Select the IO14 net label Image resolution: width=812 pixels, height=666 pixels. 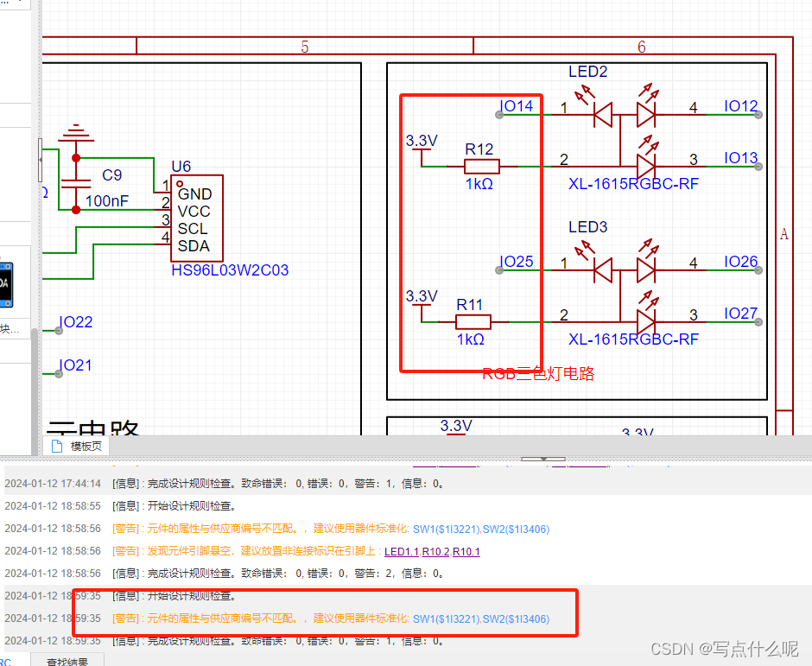(x=516, y=106)
